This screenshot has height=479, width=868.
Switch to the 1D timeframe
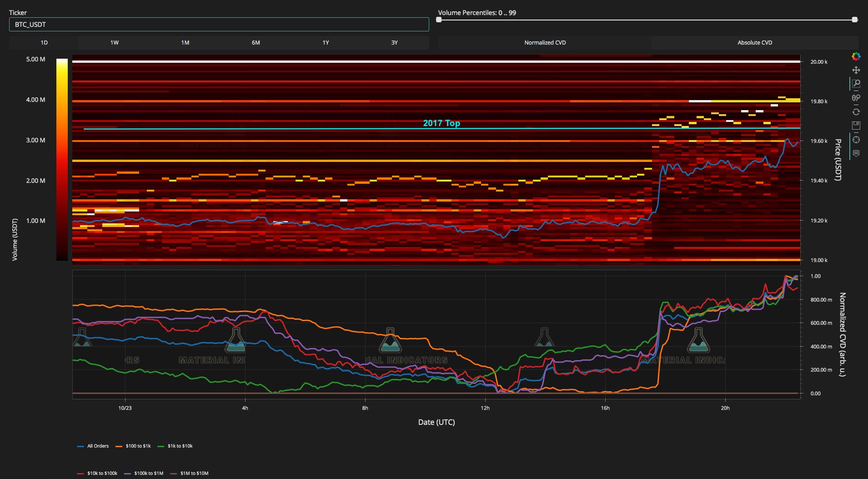(x=44, y=43)
